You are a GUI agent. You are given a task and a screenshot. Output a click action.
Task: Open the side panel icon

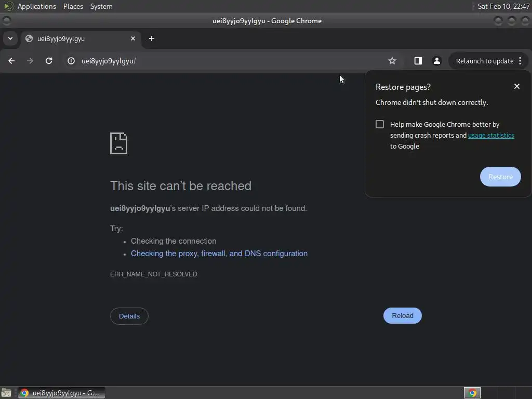[x=418, y=61]
